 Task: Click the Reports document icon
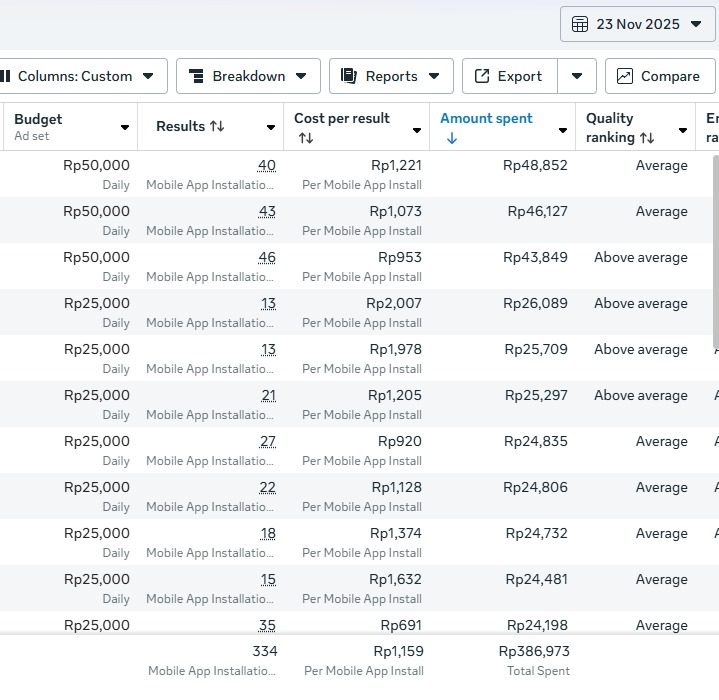(349, 76)
